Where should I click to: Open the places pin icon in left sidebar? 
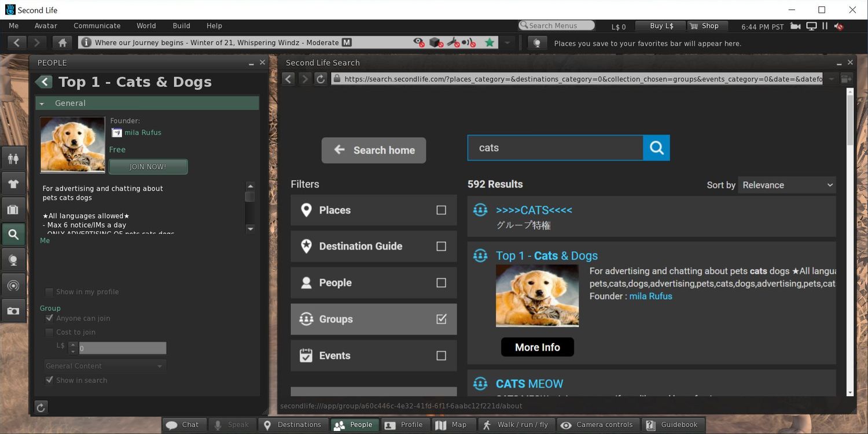(13, 260)
